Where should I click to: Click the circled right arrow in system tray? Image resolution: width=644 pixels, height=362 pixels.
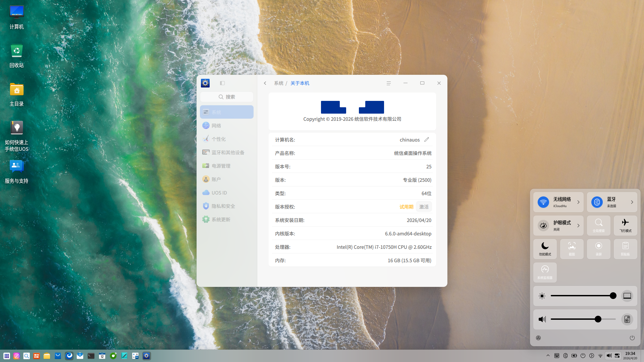coord(592,356)
